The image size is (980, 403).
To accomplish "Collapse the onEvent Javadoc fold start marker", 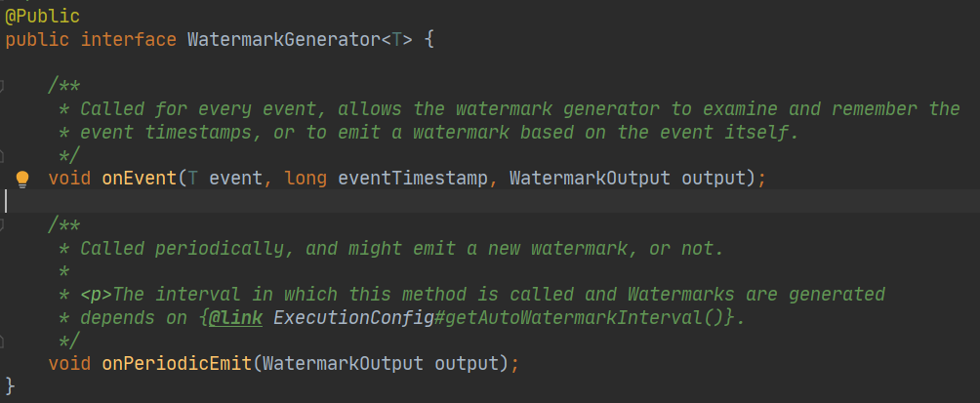I will [x=2, y=86].
